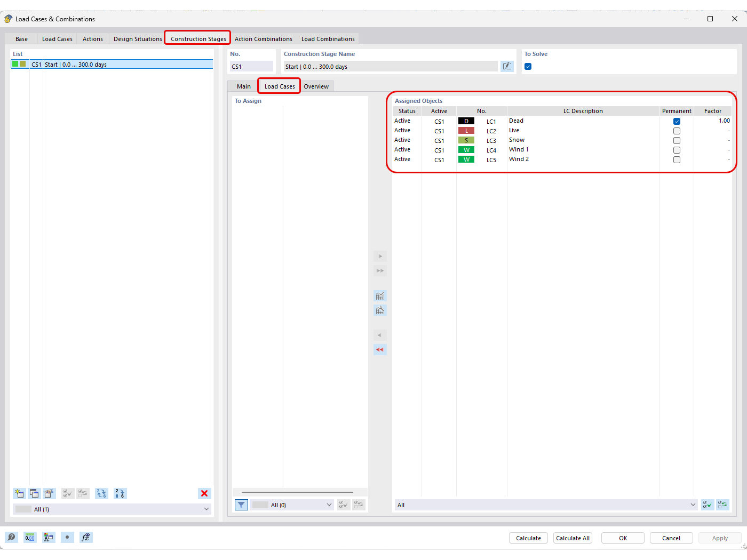Click the table checkmark icon between lists
This screenshot has width=747, height=560.
tap(380, 296)
